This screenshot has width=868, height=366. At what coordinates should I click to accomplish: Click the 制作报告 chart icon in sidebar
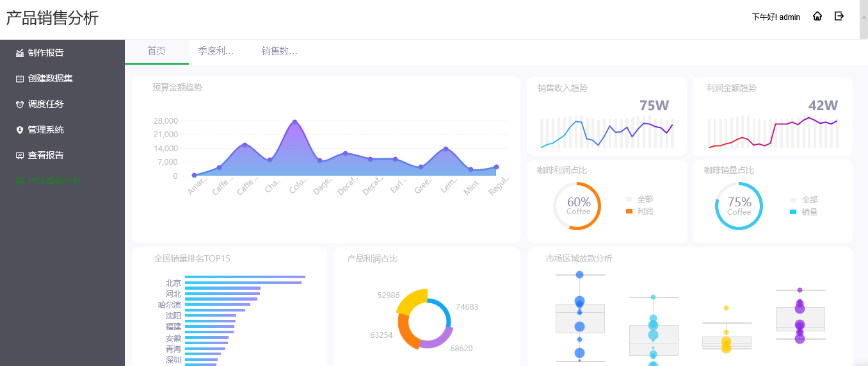click(x=20, y=53)
